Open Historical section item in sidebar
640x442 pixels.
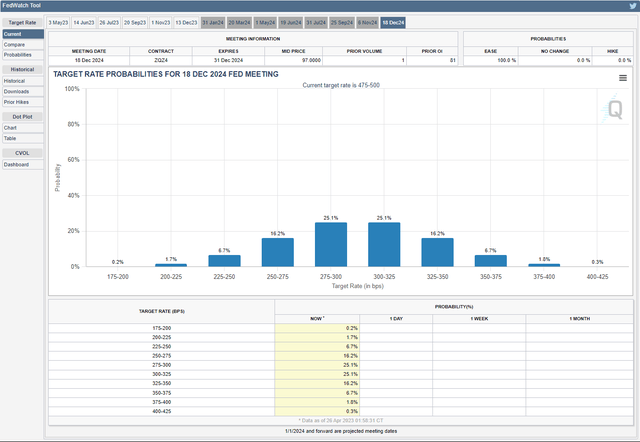coord(16,81)
